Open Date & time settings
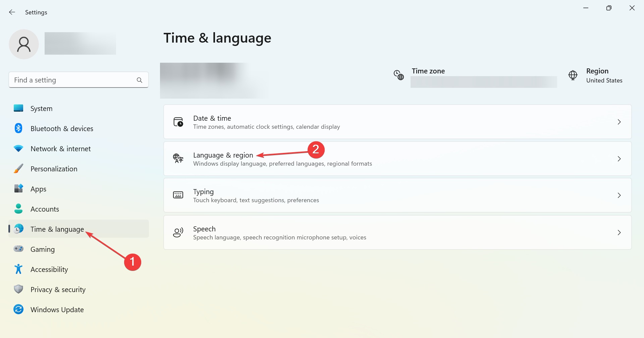 (397, 122)
